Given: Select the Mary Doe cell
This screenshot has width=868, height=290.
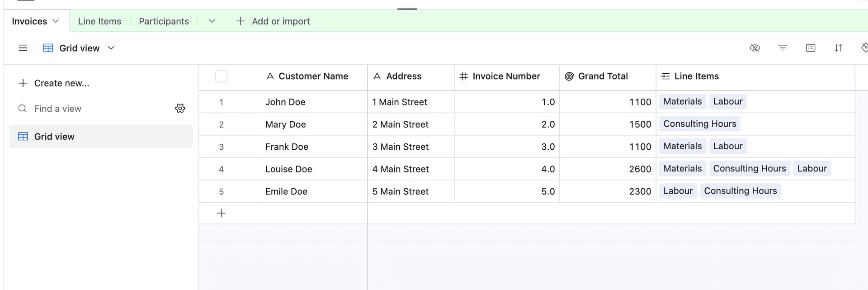Looking at the screenshot, I should coord(314,124).
